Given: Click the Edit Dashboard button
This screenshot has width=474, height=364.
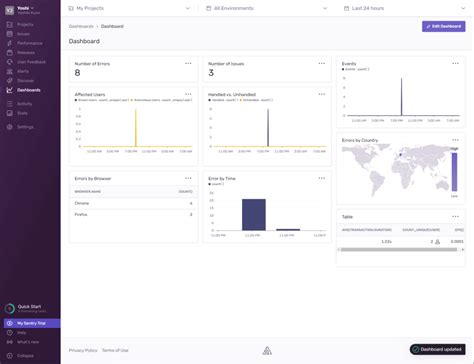Looking at the screenshot, I should [444, 26].
